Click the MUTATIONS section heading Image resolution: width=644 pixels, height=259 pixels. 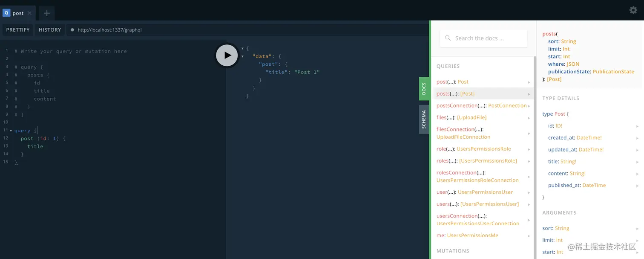(x=453, y=251)
